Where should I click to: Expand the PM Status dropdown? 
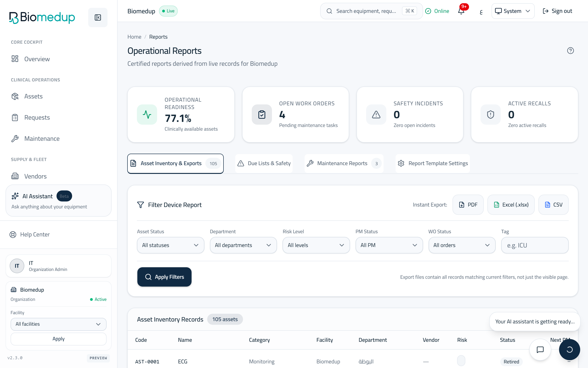(x=389, y=245)
